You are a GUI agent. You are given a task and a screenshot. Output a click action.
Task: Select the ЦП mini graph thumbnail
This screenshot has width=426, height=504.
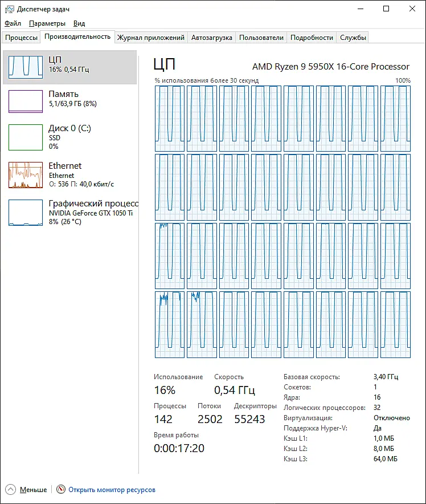tap(26, 67)
